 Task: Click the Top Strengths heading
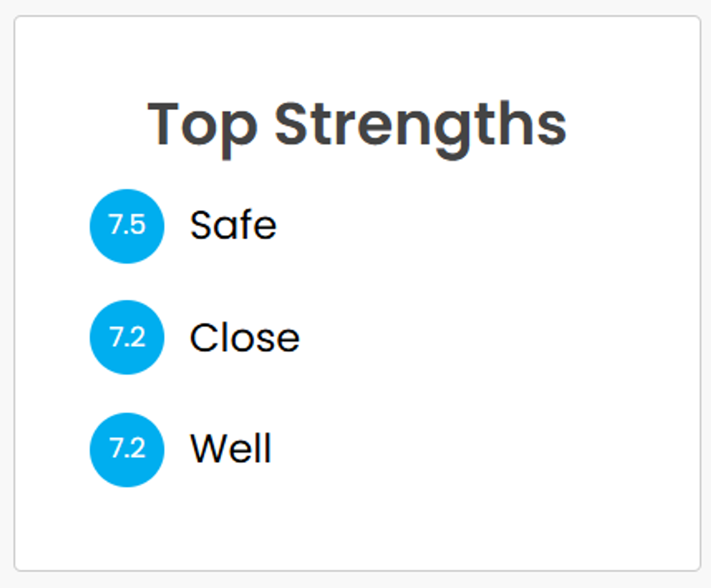coord(357,126)
